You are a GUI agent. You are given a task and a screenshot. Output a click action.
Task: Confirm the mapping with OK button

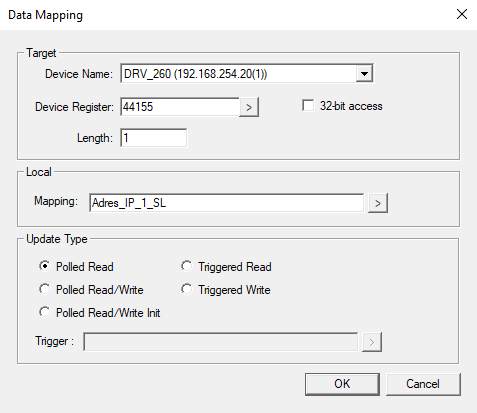pos(342,384)
